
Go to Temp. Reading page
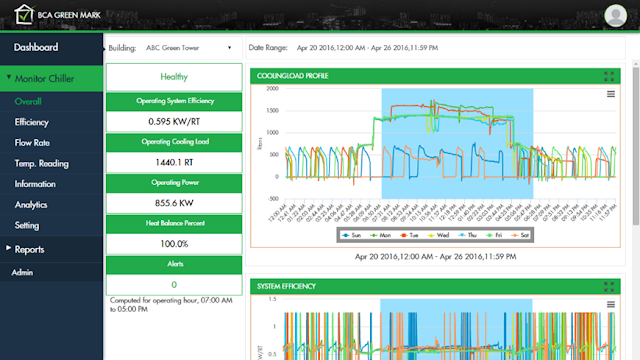(42, 163)
